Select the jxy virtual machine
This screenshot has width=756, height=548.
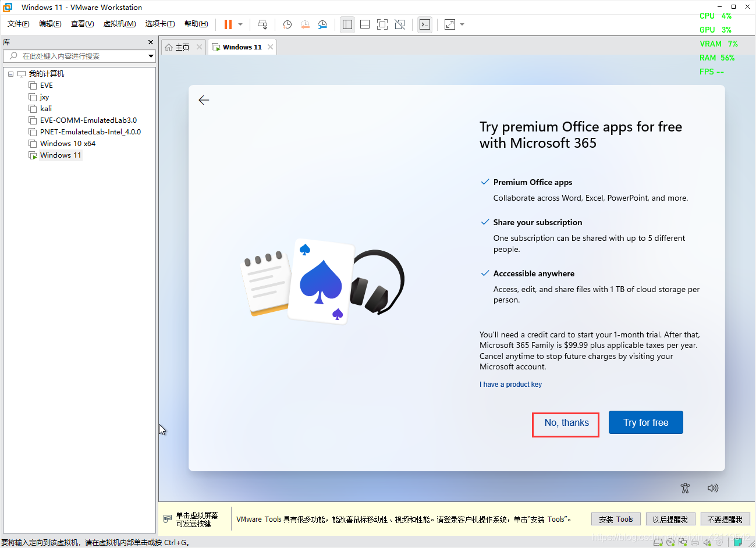pos(44,97)
